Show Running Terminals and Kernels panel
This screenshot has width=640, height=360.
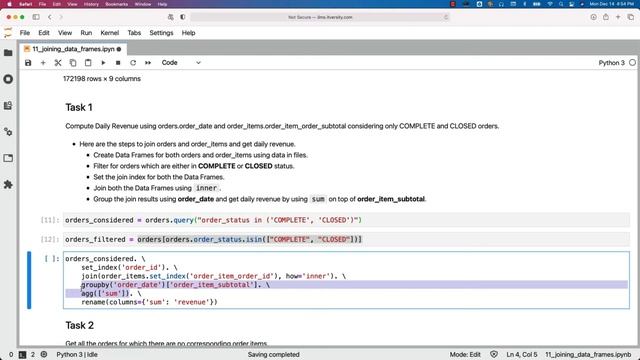[x=8, y=79]
